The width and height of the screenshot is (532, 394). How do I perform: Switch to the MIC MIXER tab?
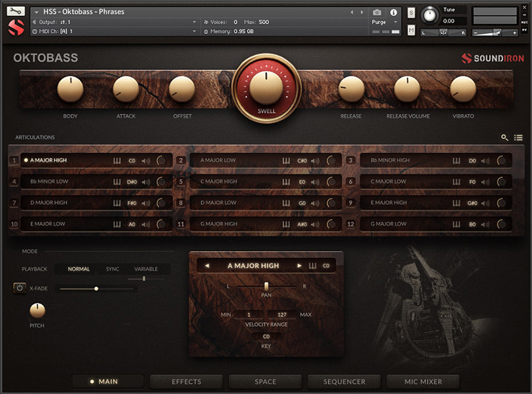(x=423, y=381)
